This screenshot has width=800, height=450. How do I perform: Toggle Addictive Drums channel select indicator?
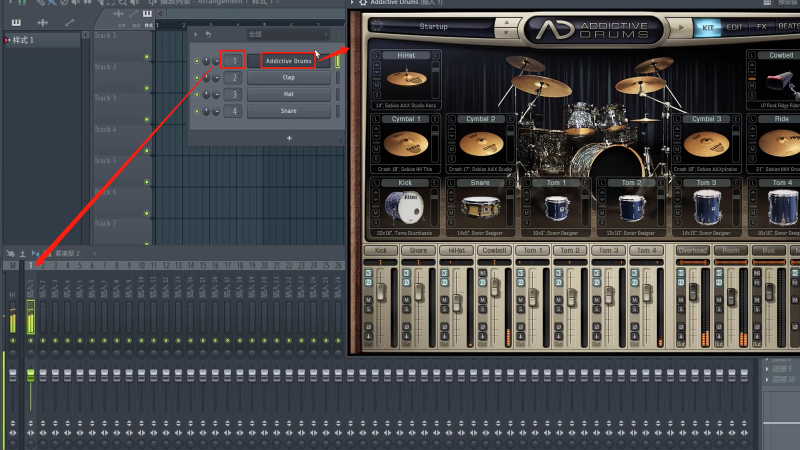pyautogui.click(x=337, y=61)
